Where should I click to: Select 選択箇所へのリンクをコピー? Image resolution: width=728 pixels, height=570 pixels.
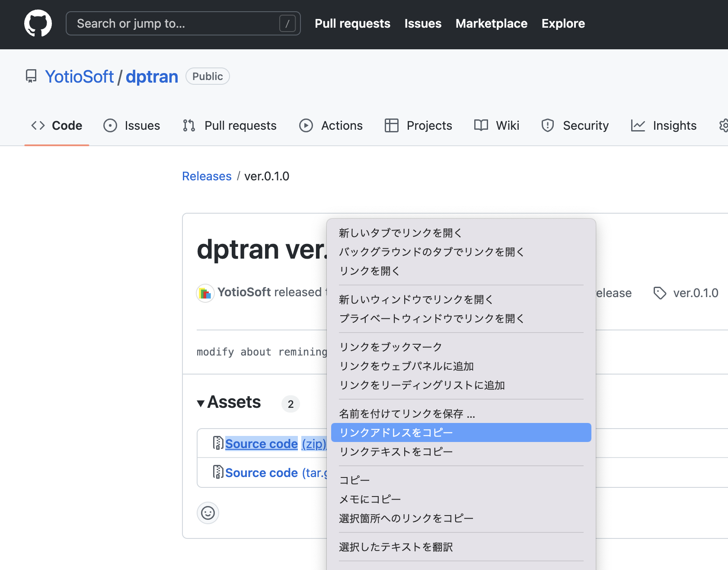tap(461, 519)
